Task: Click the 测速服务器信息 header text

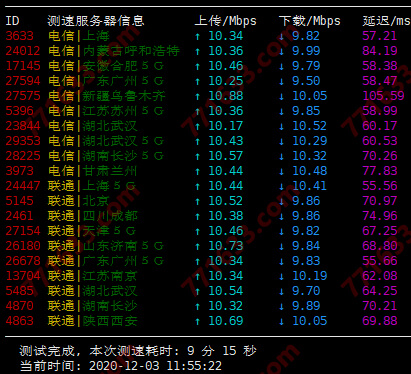Action: coord(96,21)
